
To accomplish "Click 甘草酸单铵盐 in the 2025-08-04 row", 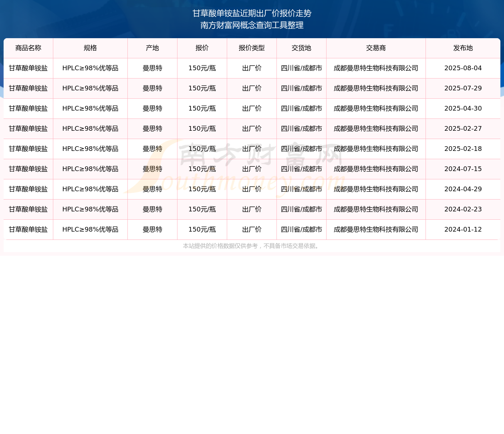I will (28, 68).
